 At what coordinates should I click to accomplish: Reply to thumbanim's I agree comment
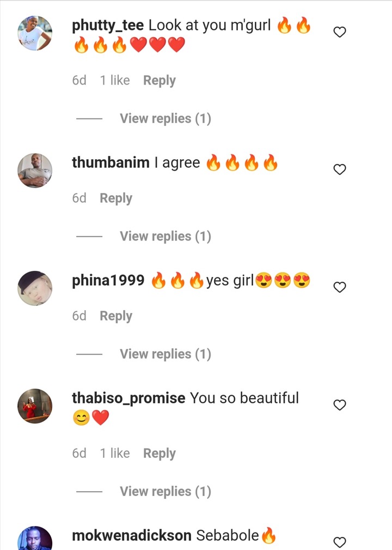click(x=116, y=198)
